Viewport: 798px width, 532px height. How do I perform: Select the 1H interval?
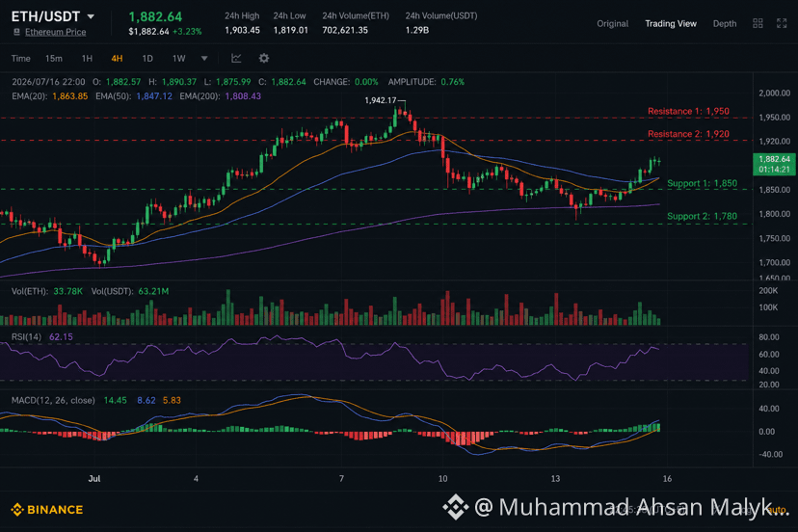pyautogui.click(x=87, y=59)
